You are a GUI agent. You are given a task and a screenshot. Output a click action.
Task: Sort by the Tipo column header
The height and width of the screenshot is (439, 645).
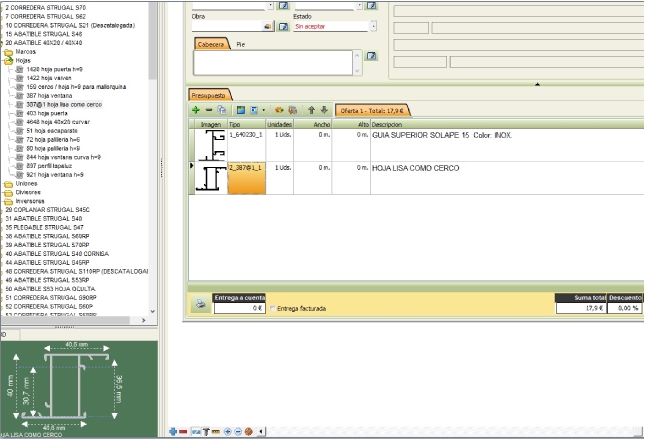click(246, 124)
